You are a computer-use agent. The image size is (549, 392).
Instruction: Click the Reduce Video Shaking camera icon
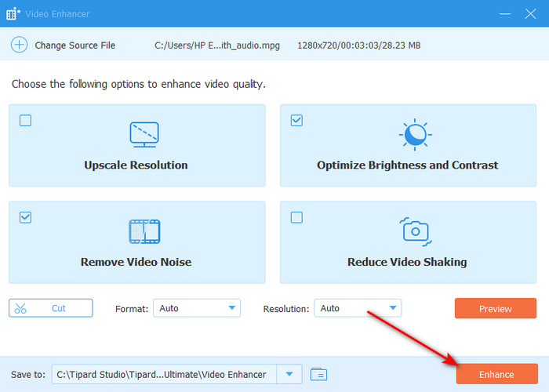click(x=416, y=231)
